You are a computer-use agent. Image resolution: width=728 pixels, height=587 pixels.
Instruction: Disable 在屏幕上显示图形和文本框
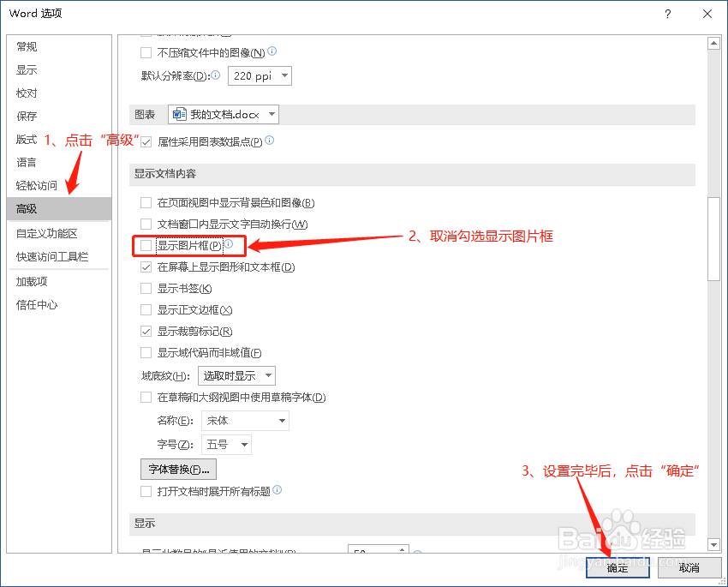click(x=146, y=267)
